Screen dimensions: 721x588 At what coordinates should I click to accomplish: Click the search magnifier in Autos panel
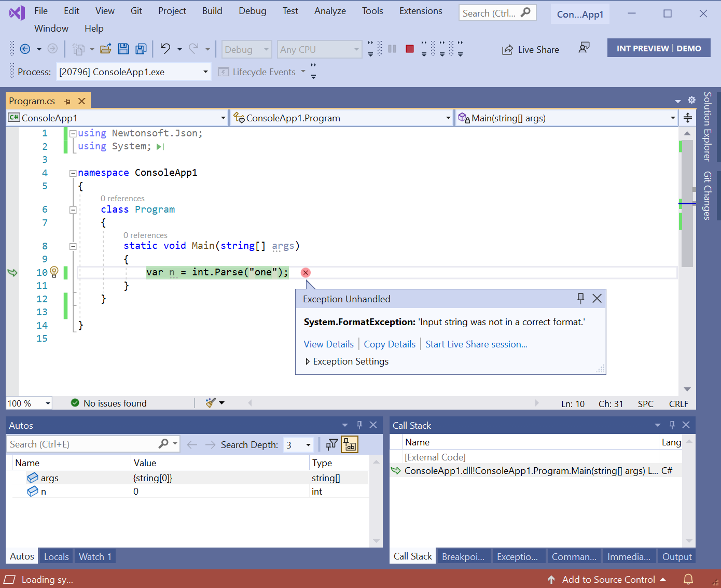coord(163,444)
